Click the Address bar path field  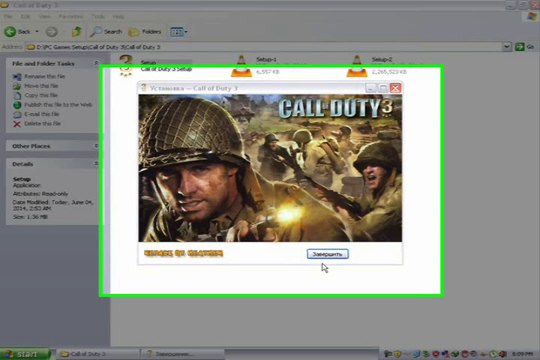pyautogui.click(x=263, y=47)
